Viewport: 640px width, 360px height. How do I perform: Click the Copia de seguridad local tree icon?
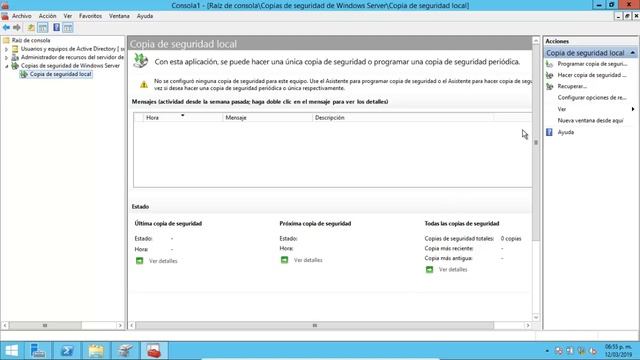24,74
